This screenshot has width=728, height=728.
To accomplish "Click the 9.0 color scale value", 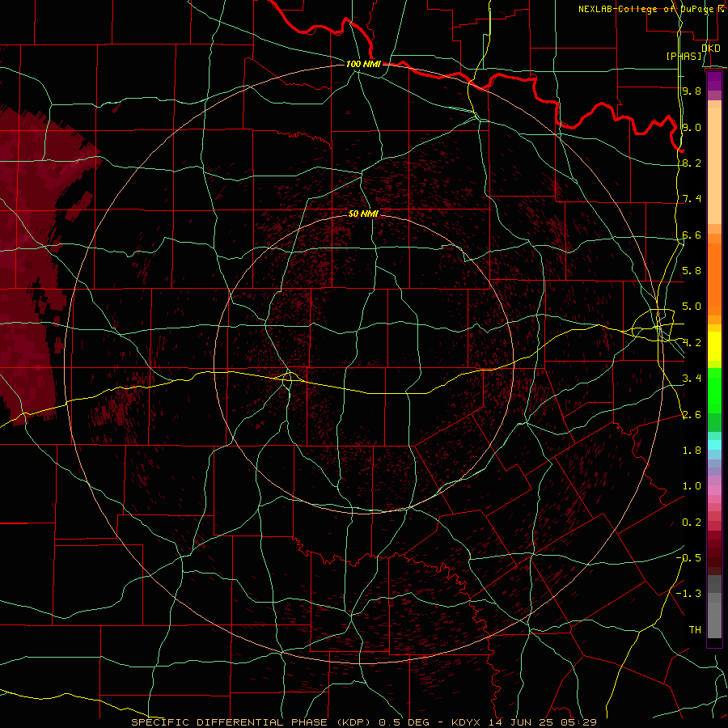I will (692, 127).
